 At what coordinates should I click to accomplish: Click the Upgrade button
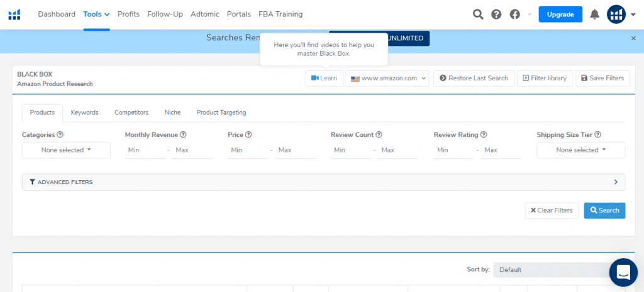(x=560, y=14)
